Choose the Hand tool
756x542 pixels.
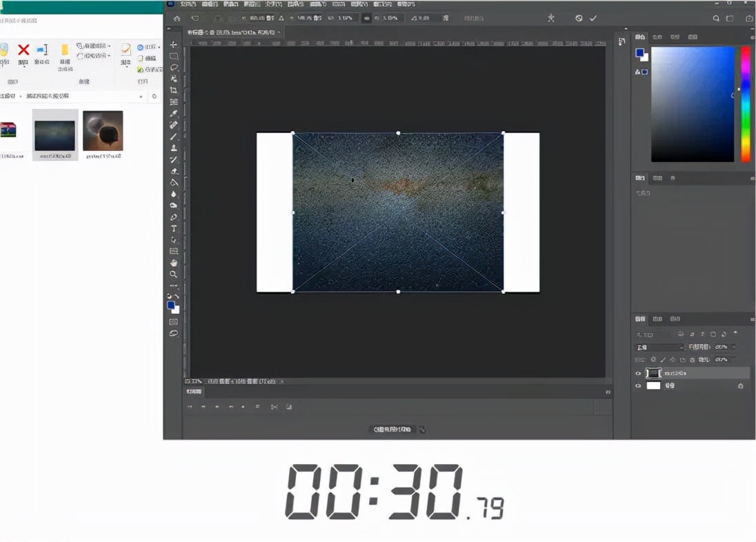[x=174, y=263]
